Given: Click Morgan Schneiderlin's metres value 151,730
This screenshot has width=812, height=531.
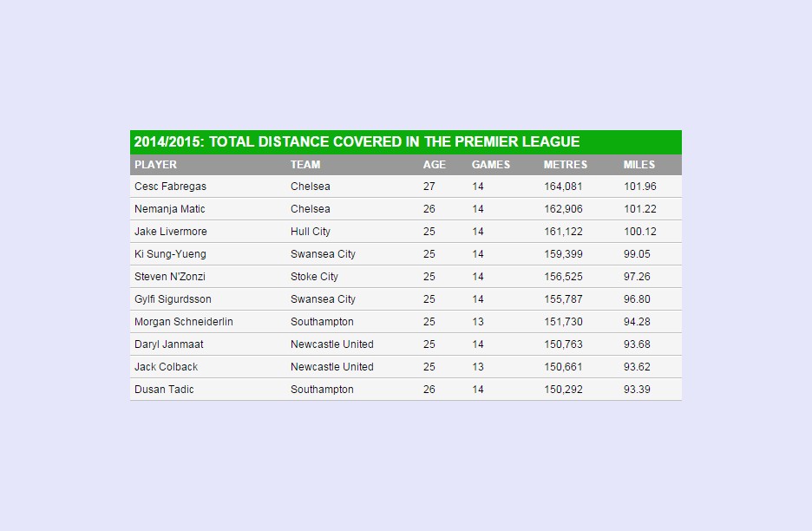Looking at the screenshot, I should (x=563, y=322).
